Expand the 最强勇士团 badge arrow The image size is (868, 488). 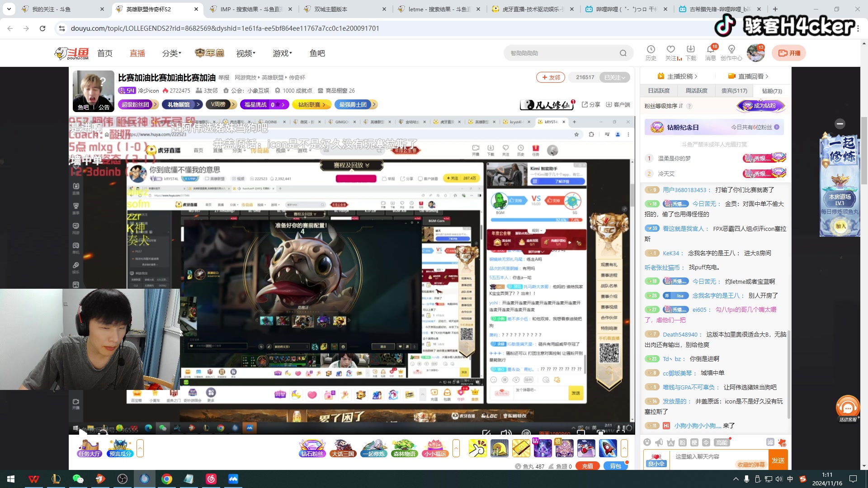[x=374, y=104]
